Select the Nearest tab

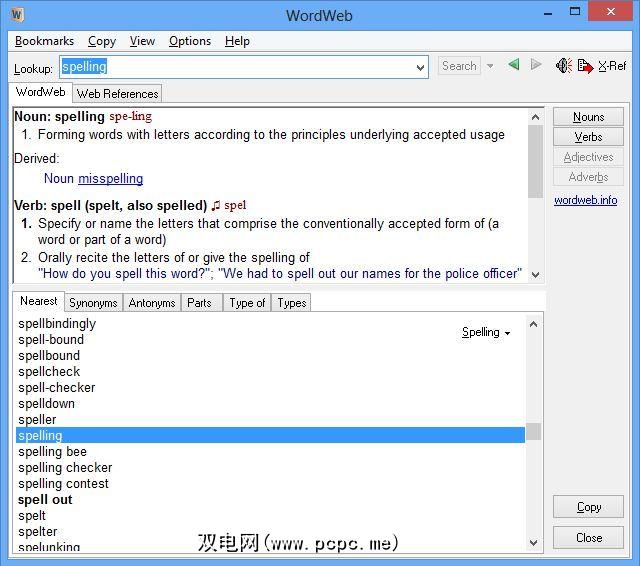pyautogui.click(x=39, y=301)
